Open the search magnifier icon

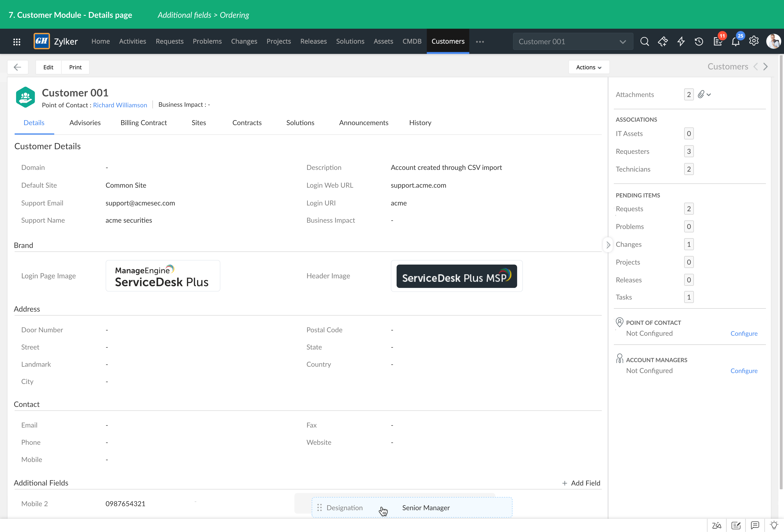[x=644, y=41]
